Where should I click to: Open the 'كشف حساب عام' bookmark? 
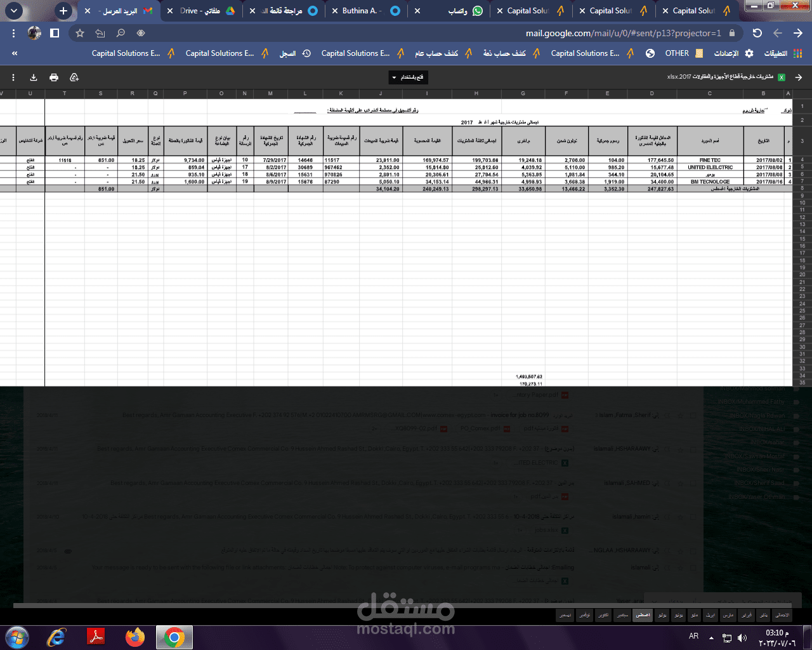pos(443,53)
